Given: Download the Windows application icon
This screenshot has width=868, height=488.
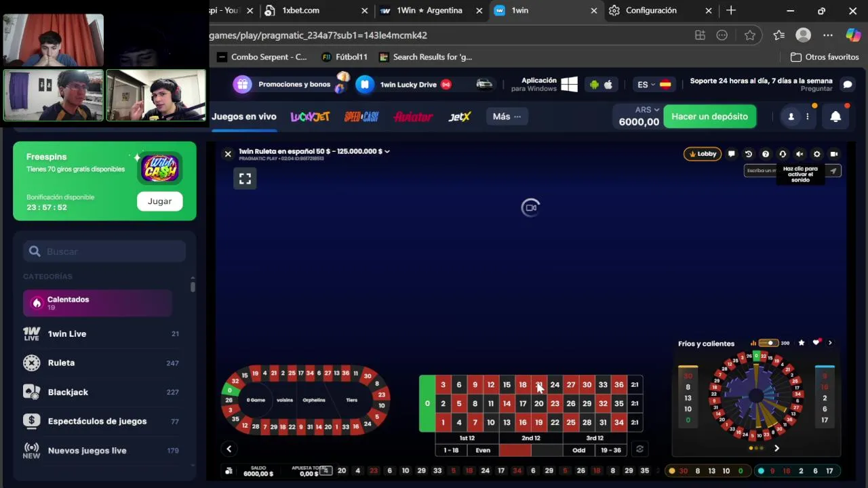Looking at the screenshot, I should coord(569,85).
